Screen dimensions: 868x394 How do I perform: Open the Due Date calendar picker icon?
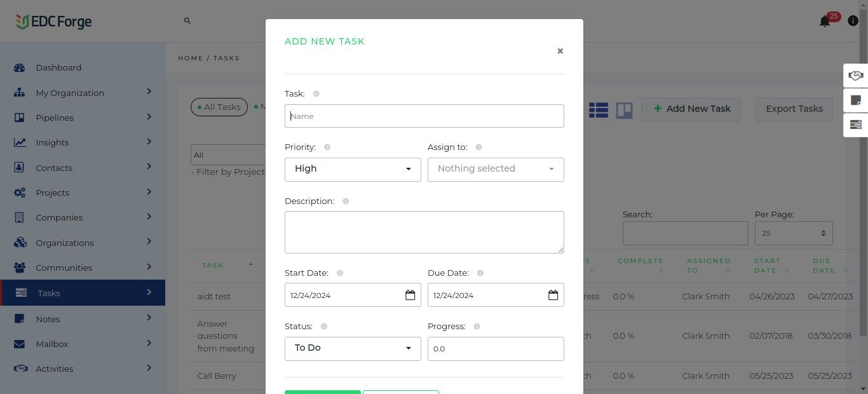tap(553, 295)
